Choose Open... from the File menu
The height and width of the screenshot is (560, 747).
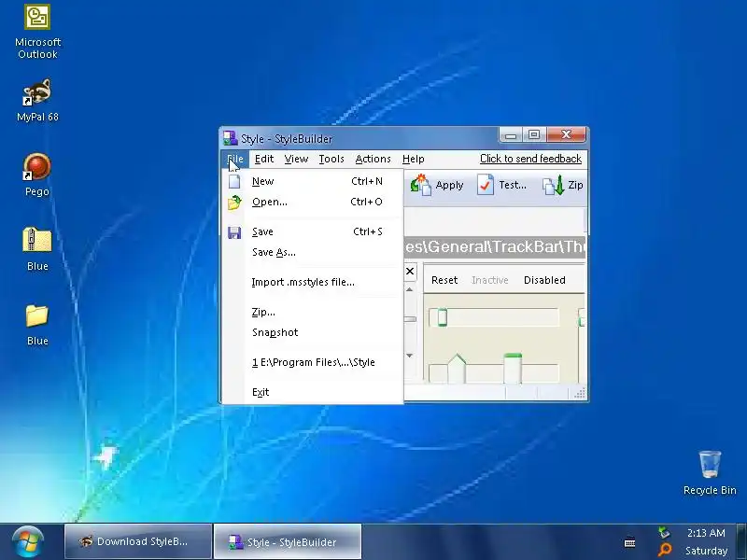(313, 202)
